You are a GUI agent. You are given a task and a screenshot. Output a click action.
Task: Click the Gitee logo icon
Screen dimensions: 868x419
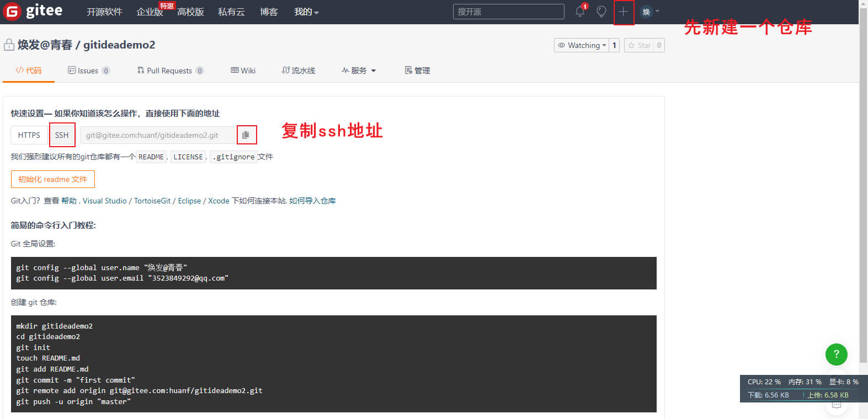coord(12,11)
